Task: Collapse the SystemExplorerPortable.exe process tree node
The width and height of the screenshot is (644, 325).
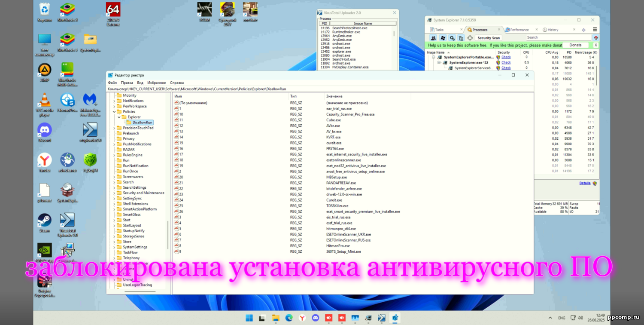Action: tap(434, 57)
